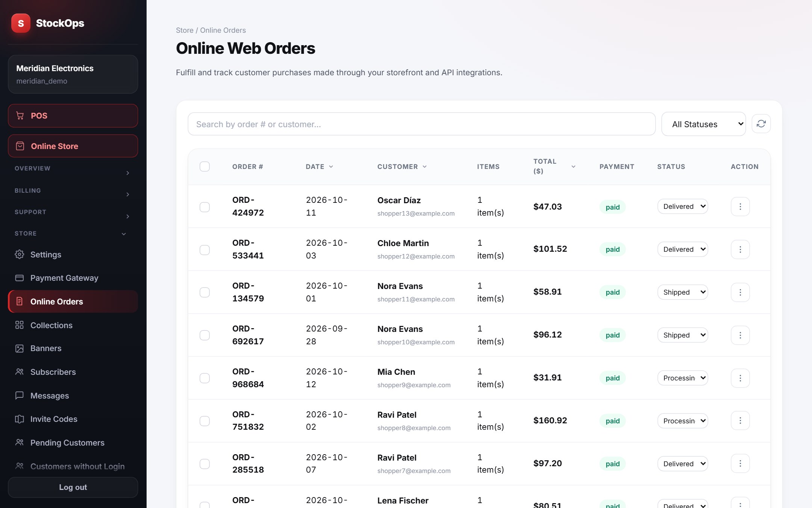Image resolution: width=812 pixels, height=508 pixels.
Task: Open Online Orders in sidebar
Action: coord(73,301)
